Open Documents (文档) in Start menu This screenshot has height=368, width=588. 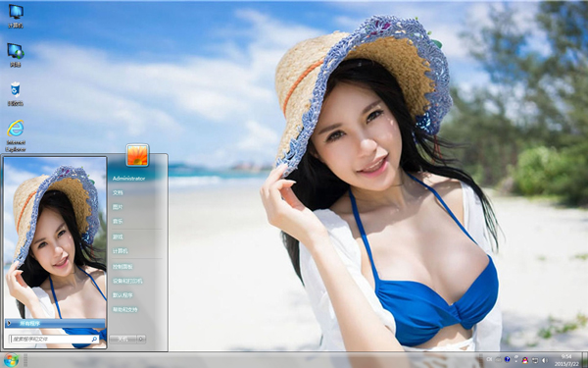pyautogui.click(x=118, y=192)
